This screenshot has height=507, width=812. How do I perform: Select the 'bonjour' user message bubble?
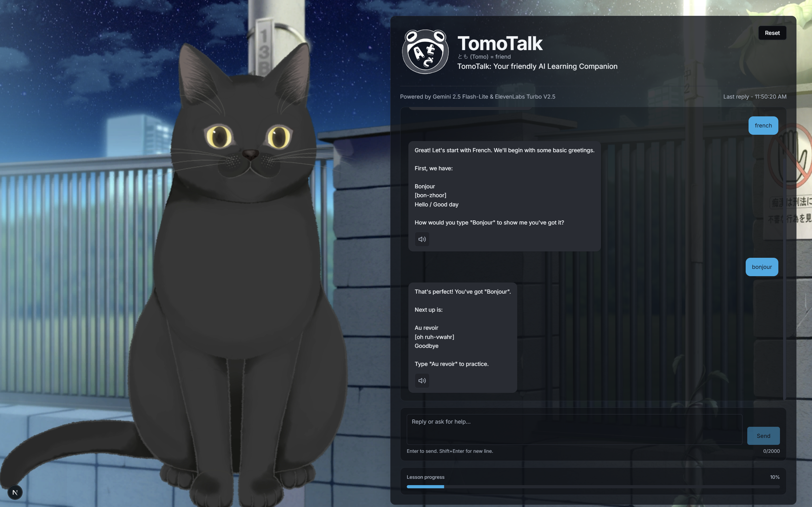(x=762, y=267)
